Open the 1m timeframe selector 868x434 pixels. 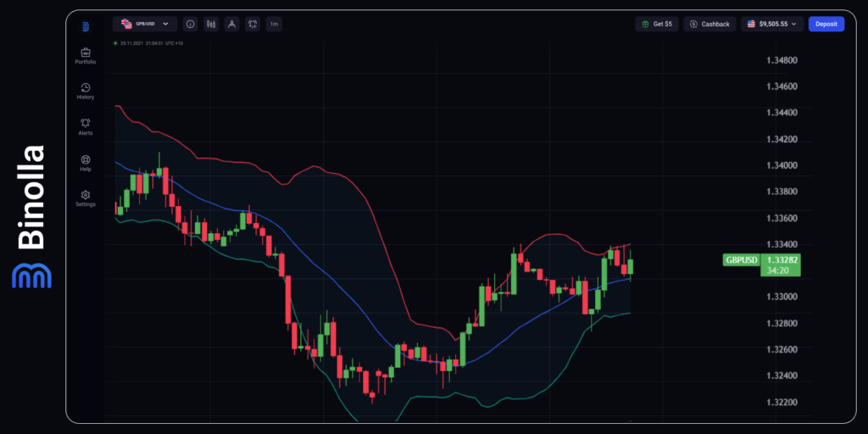[274, 24]
